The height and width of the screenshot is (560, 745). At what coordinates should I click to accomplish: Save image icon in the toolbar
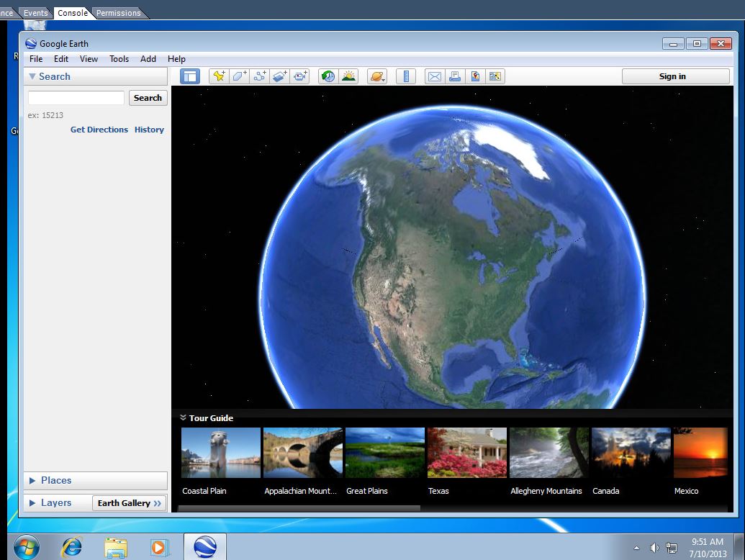click(x=475, y=76)
